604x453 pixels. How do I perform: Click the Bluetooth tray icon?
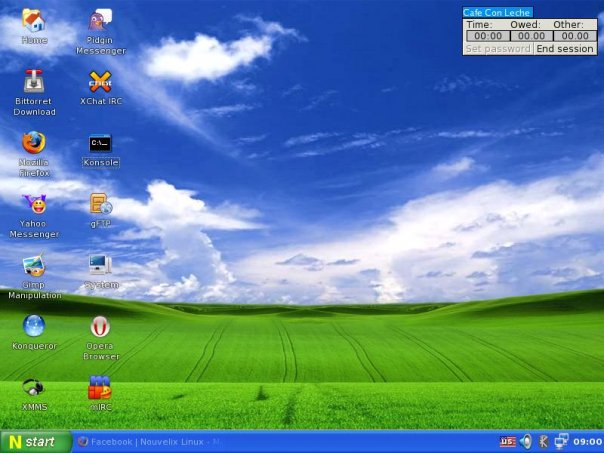543,441
